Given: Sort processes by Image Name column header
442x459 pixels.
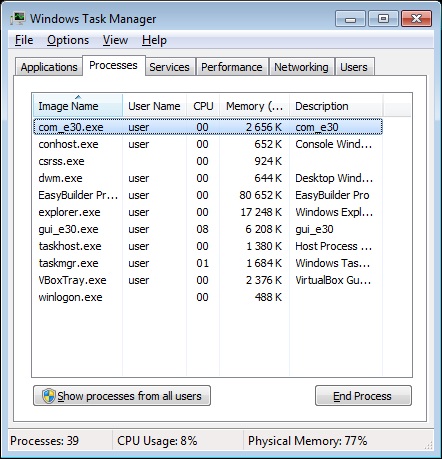Looking at the screenshot, I should tap(78, 106).
